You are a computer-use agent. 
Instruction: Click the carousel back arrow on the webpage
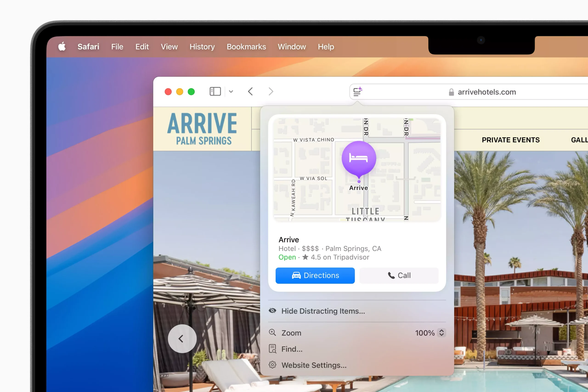pyautogui.click(x=182, y=338)
